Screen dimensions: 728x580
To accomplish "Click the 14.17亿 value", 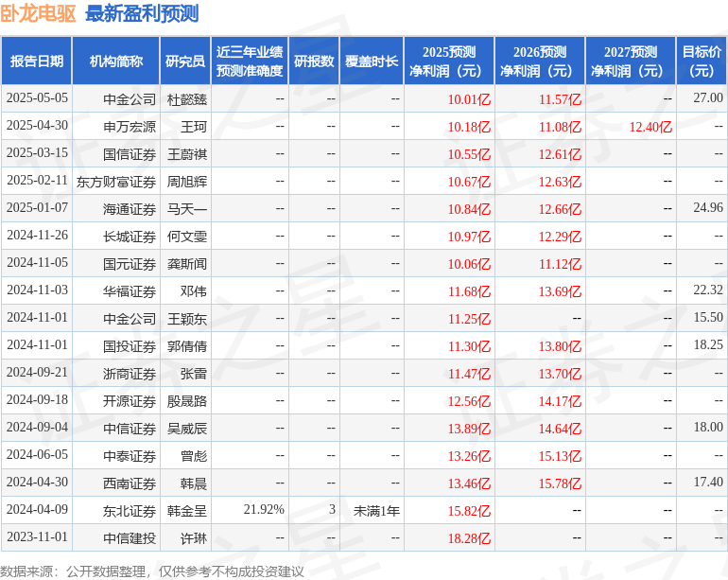I will 560,401.
